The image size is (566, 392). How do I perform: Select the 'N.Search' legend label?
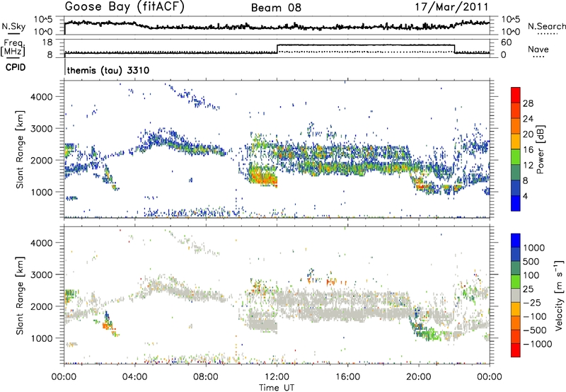546,26
